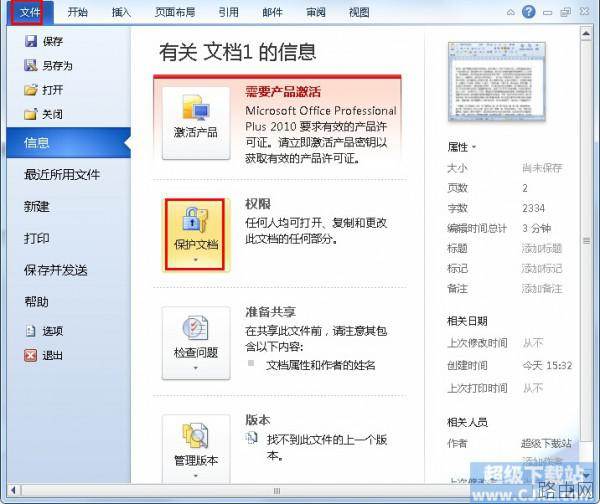Click the horizontal scrollbar thumb
600x504 pixels.
coord(276,491)
